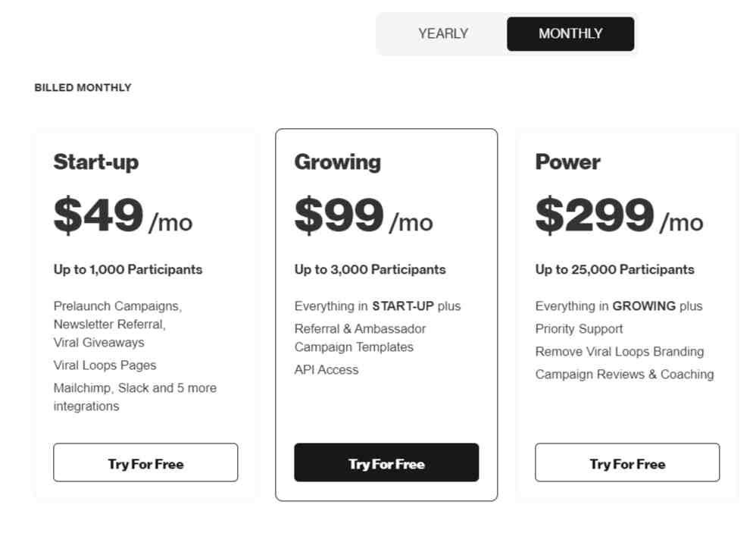756x533 pixels.
Task: Click the $49 /mo price
Action: coord(123,215)
